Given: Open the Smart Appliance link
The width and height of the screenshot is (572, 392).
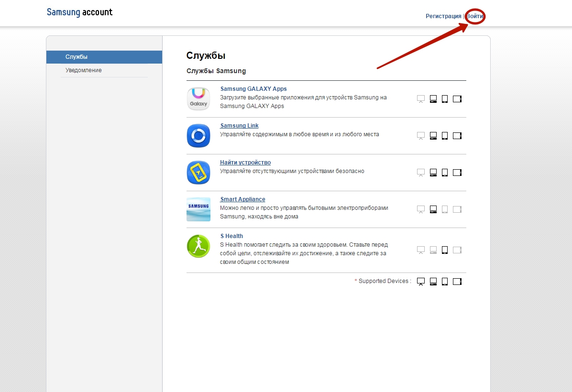Looking at the screenshot, I should tap(242, 199).
